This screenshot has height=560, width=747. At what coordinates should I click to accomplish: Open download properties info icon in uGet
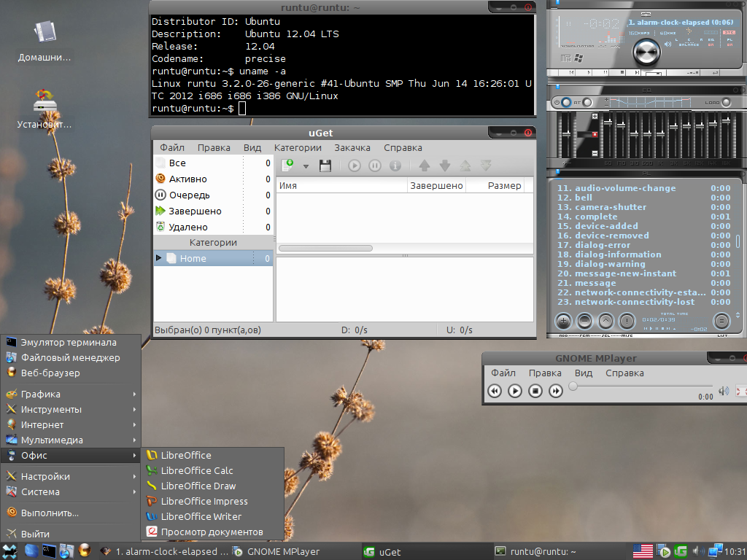395,166
